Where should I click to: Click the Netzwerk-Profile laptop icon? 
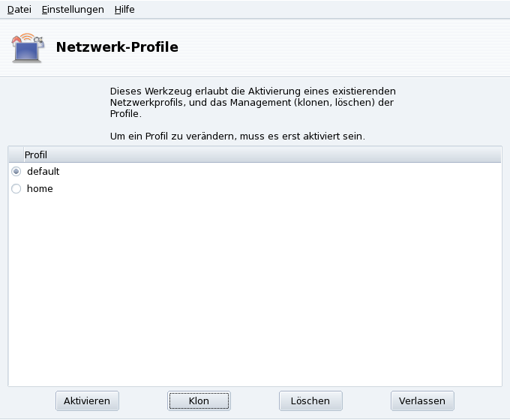pyautogui.click(x=28, y=47)
